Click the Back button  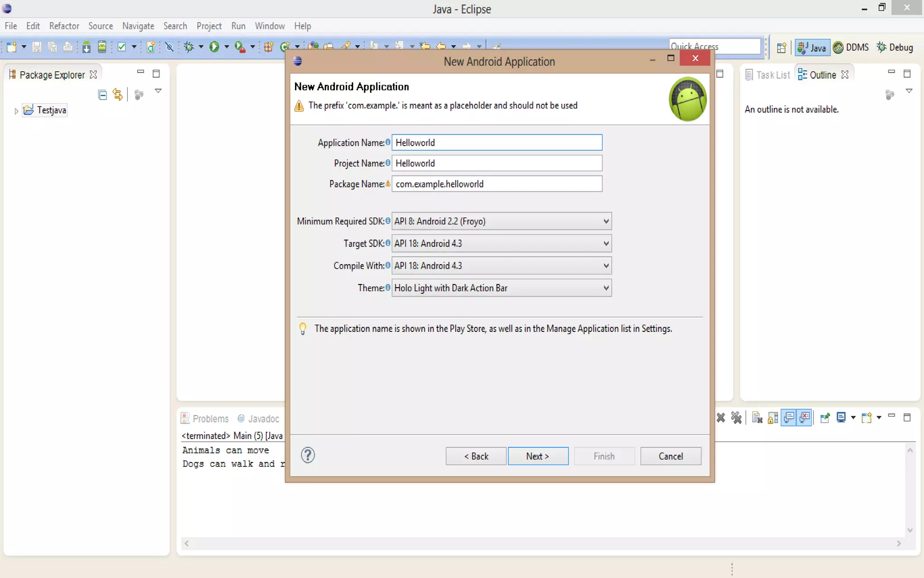pos(476,456)
